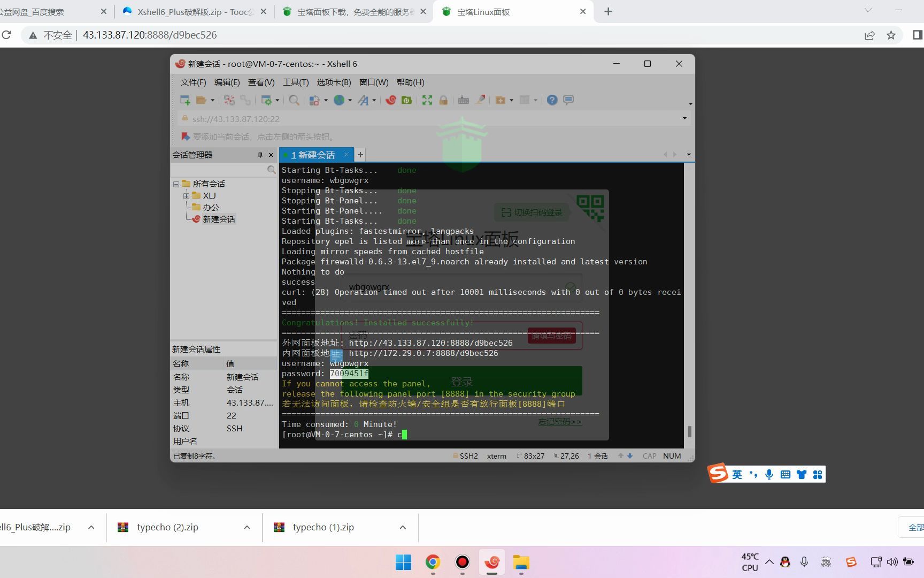The width and height of the screenshot is (924, 578).
Task: Toggle full screen with green arrows icon
Action: tap(427, 100)
